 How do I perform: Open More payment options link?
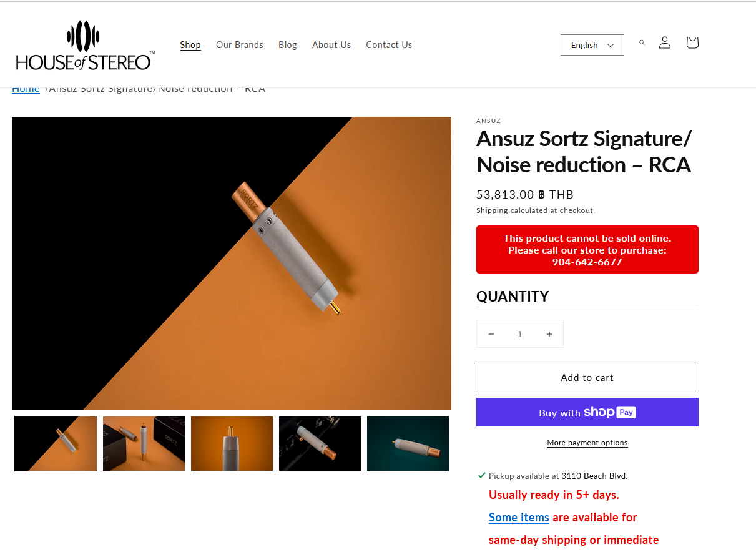coord(587,443)
